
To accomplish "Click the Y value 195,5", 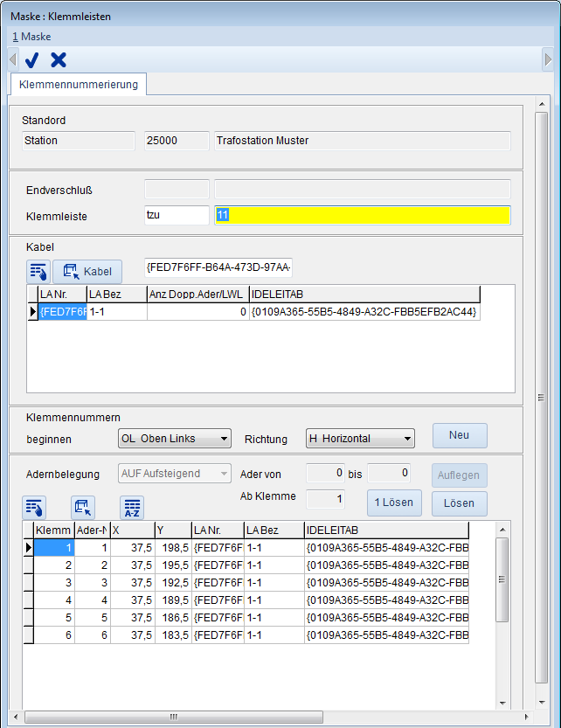I will pyautogui.click(x=173, y=565).
